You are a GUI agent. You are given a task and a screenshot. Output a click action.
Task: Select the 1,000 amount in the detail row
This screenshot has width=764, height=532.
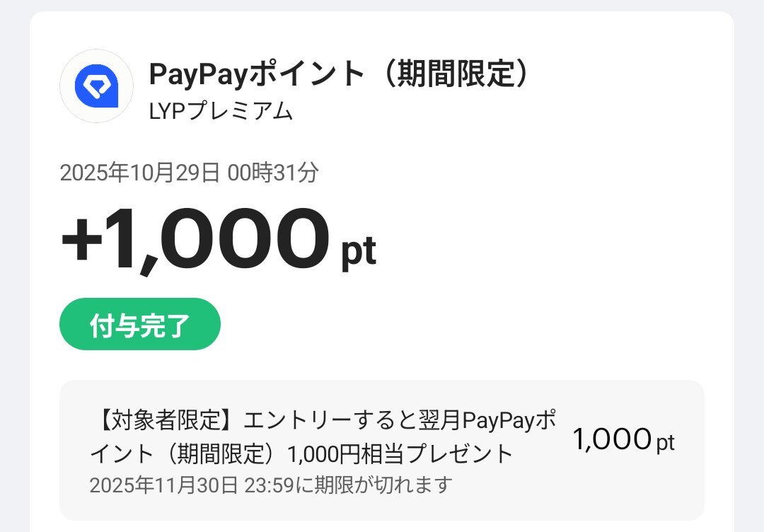610,440
